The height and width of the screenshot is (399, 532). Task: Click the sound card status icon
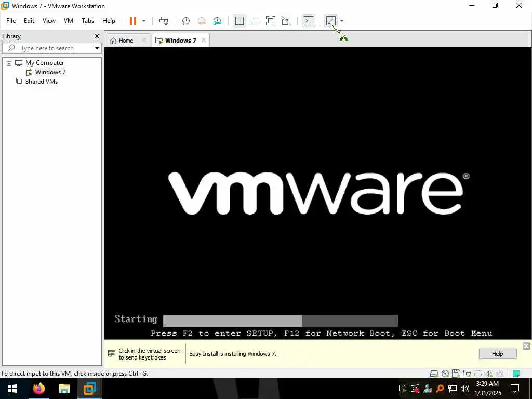[488, 374]
